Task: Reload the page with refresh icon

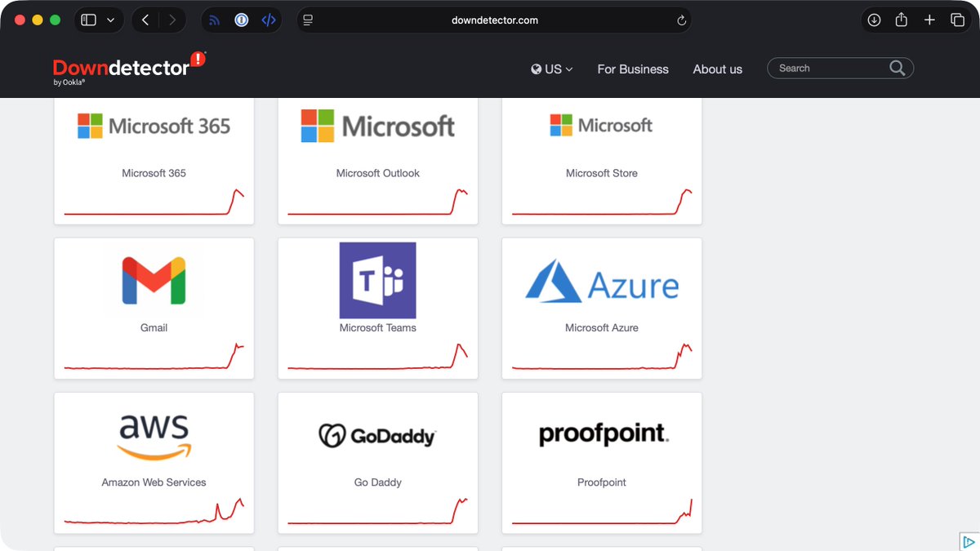Action: point(681,20)
